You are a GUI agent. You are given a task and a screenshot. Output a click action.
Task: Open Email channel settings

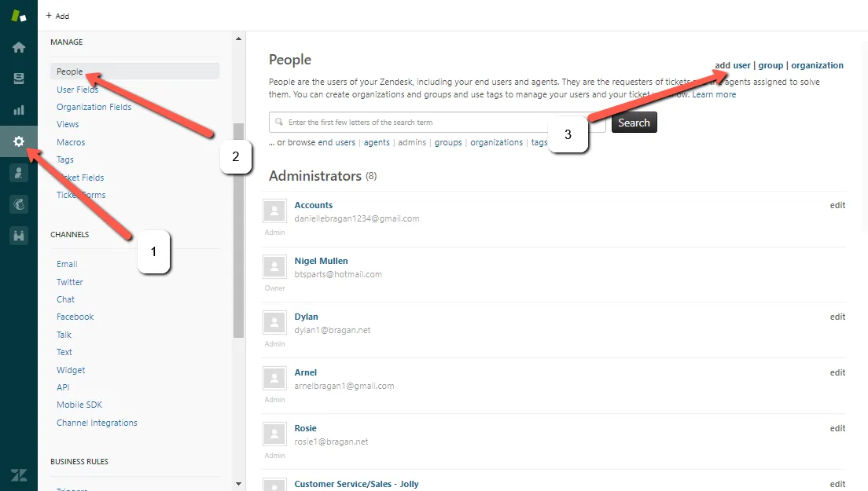point(67,264)
